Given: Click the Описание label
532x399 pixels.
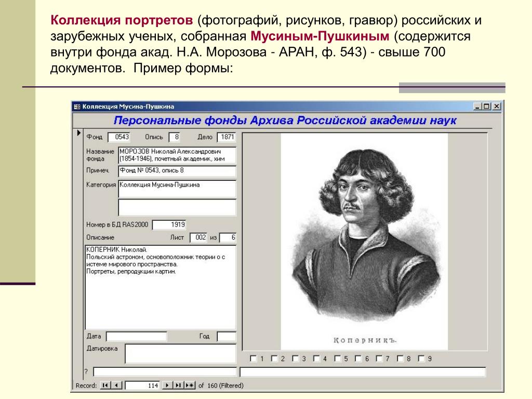Looking at the screenshot, I should pos(100,237).
